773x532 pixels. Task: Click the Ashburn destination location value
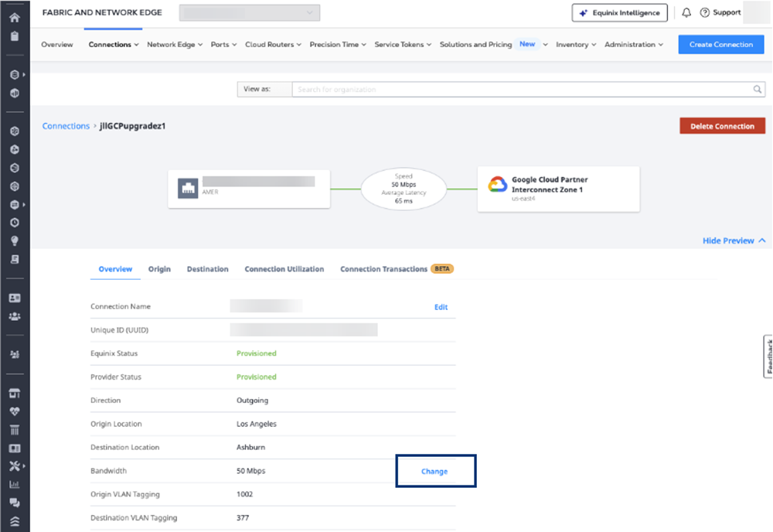(250, 448)
